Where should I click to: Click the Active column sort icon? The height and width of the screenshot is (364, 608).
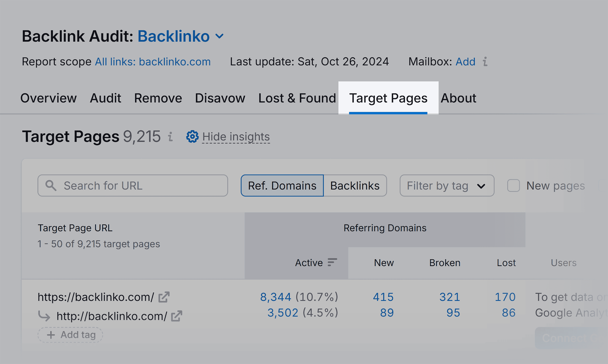pos(332,262)
